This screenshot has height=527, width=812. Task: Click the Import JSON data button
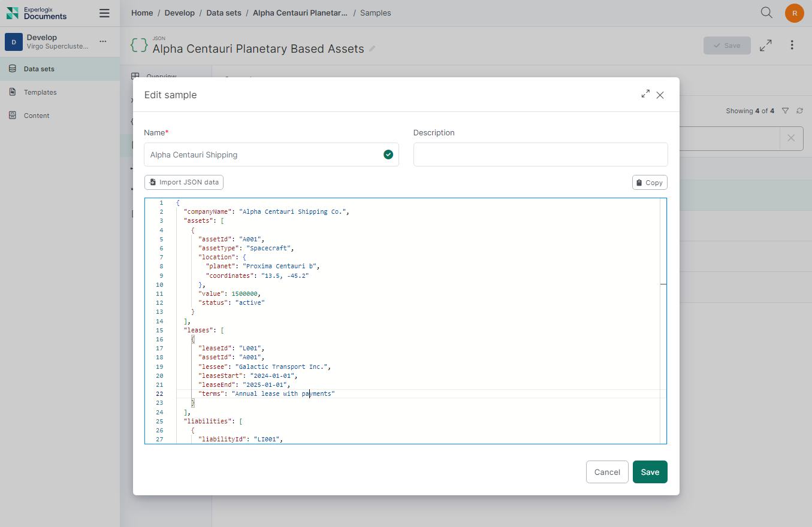click(x=184, y=182)
